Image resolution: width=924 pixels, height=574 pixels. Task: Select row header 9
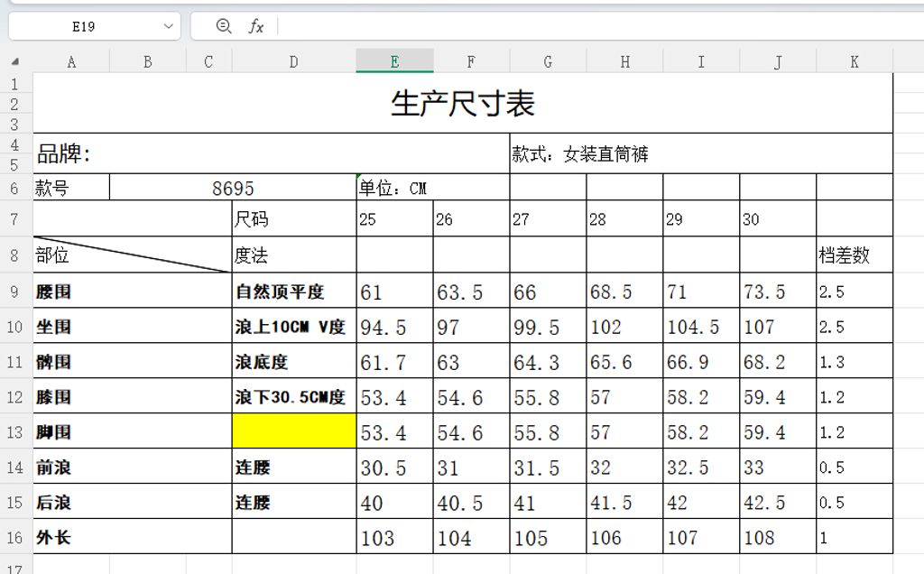(x=14, y=291)
